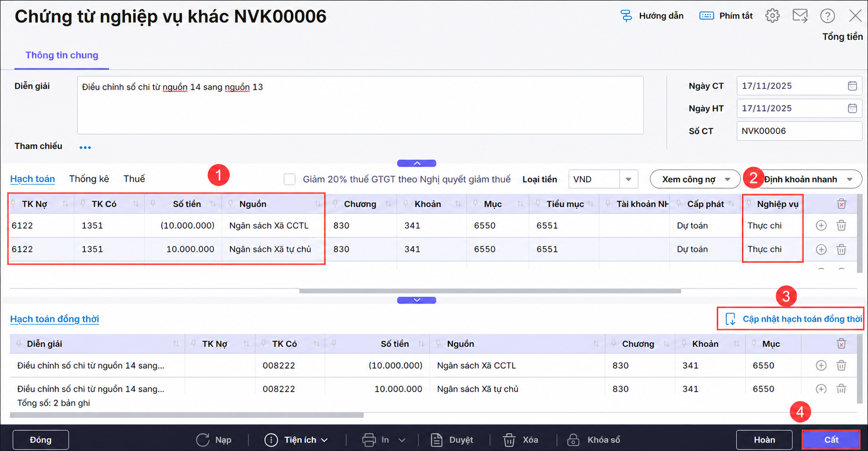Click the Hoãn button
The image size is (868, 451).
[x=764, y=440]
